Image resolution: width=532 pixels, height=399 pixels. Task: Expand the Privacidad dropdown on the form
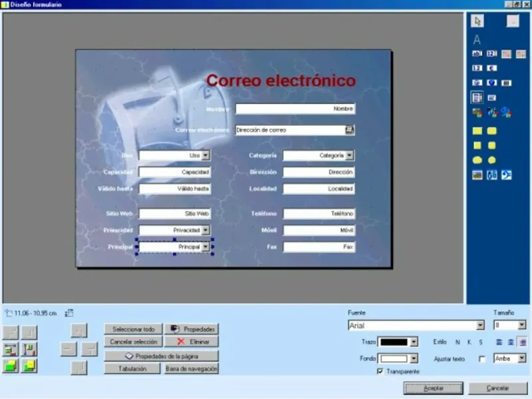click(205, 230)
